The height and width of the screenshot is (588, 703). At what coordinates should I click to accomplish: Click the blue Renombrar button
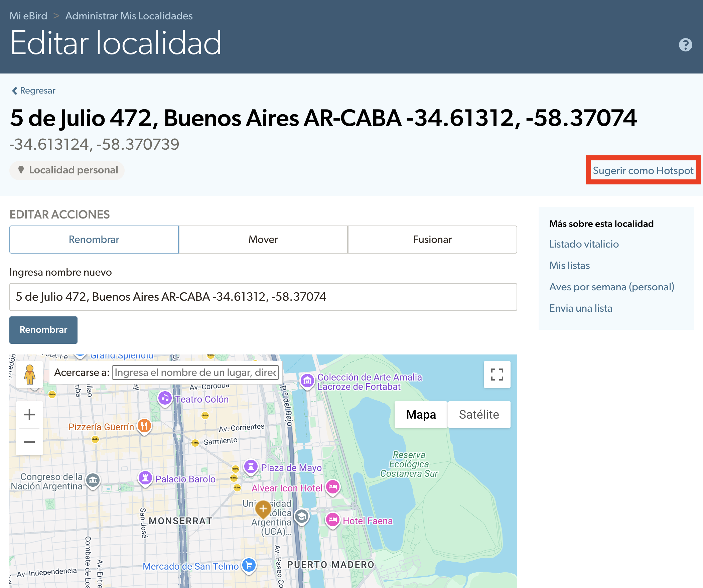point(43,330)
